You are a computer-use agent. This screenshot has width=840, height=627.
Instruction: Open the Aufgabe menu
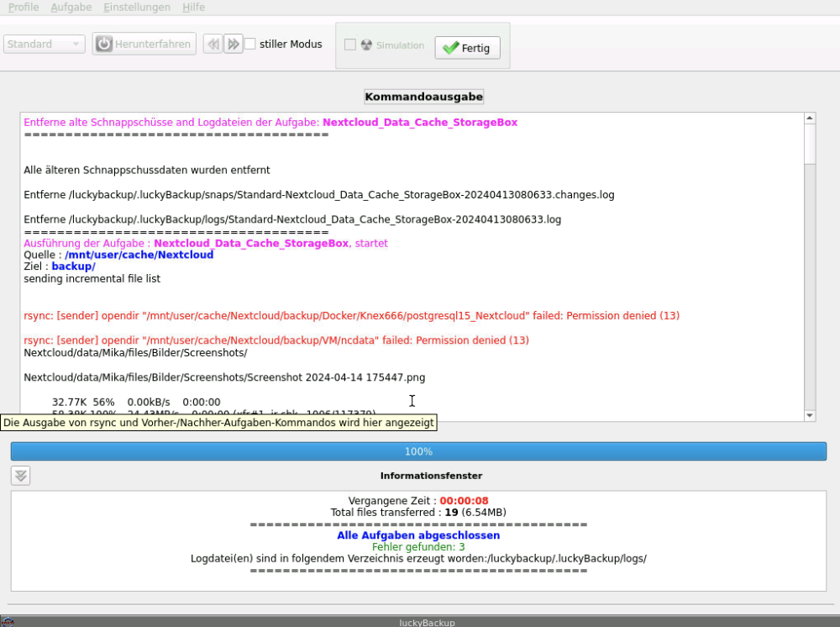(71, 7)
